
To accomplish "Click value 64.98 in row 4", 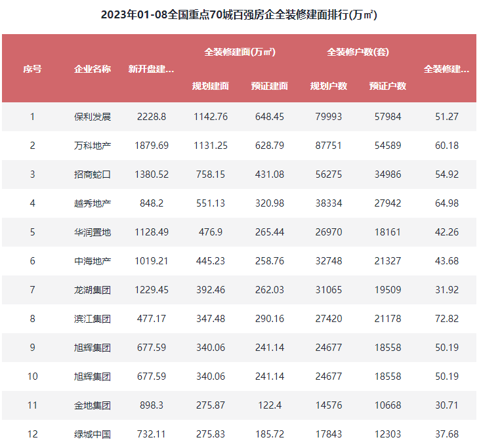I will (447, 203).
